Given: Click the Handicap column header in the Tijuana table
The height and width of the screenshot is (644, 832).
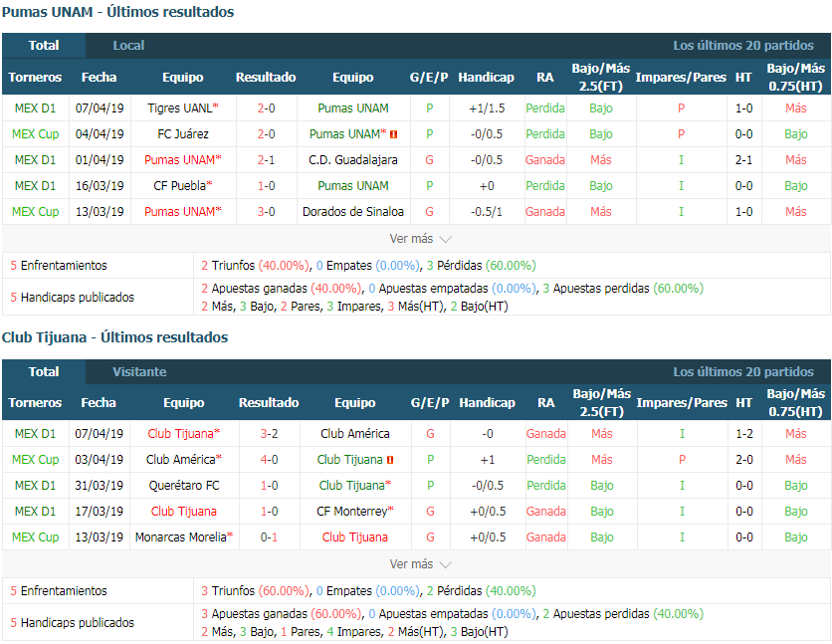Looking at the screenshot, I should tap(487, 403).
